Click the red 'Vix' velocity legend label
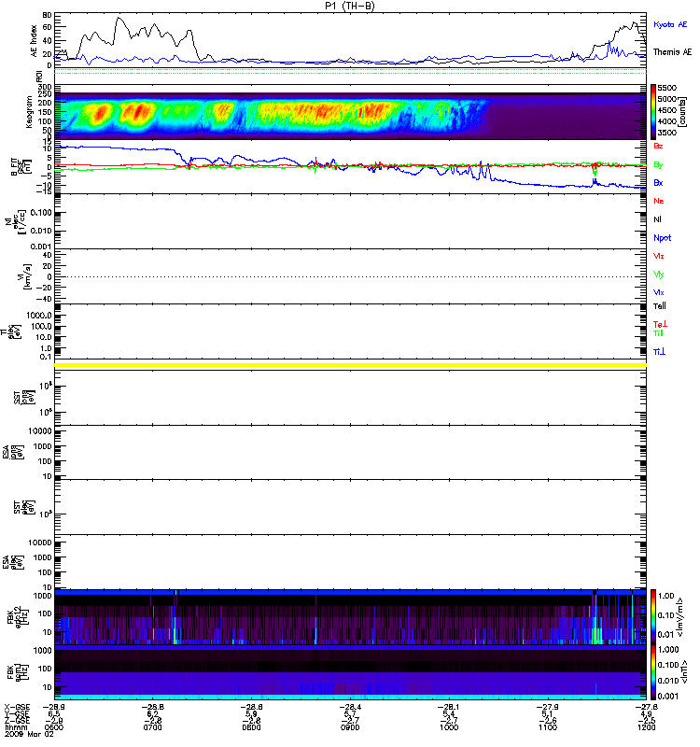 (659, 256)
